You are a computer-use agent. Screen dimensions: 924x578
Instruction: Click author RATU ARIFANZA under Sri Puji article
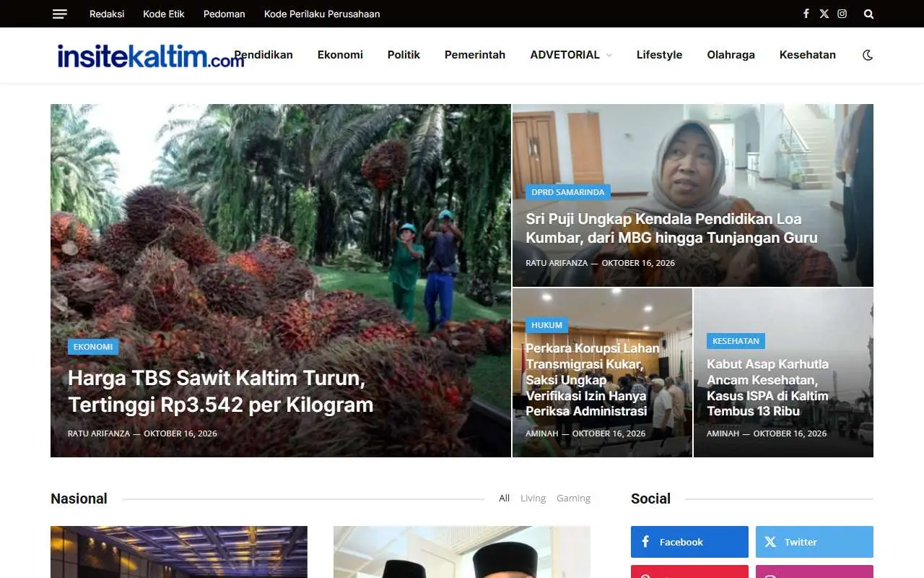(x=557, y=263)
